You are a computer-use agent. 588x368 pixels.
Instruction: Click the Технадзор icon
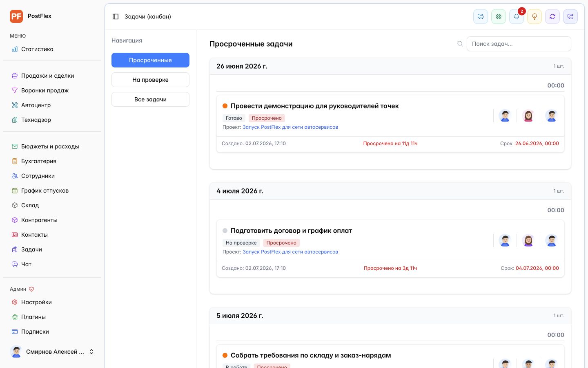(x=15, y=120)
